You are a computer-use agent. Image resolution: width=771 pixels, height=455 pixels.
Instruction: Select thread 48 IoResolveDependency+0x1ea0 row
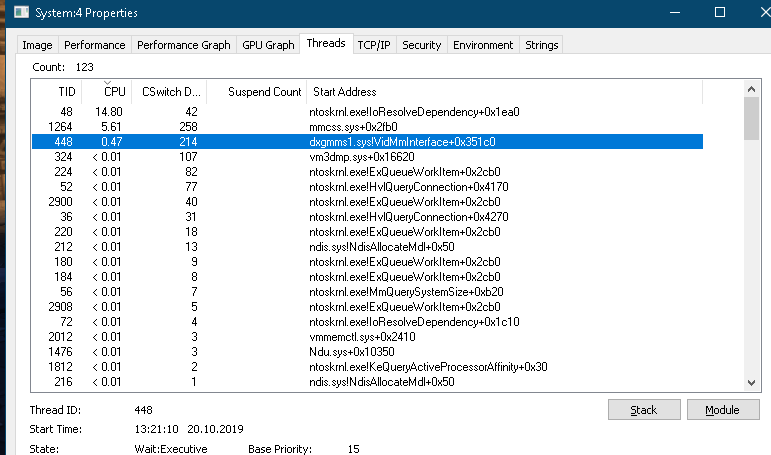point(367,112)
